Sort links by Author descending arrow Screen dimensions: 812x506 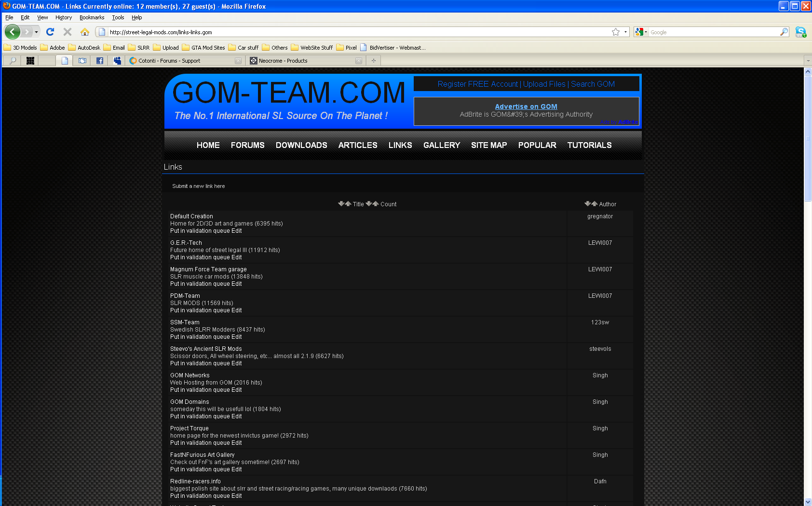coord(587,204)
